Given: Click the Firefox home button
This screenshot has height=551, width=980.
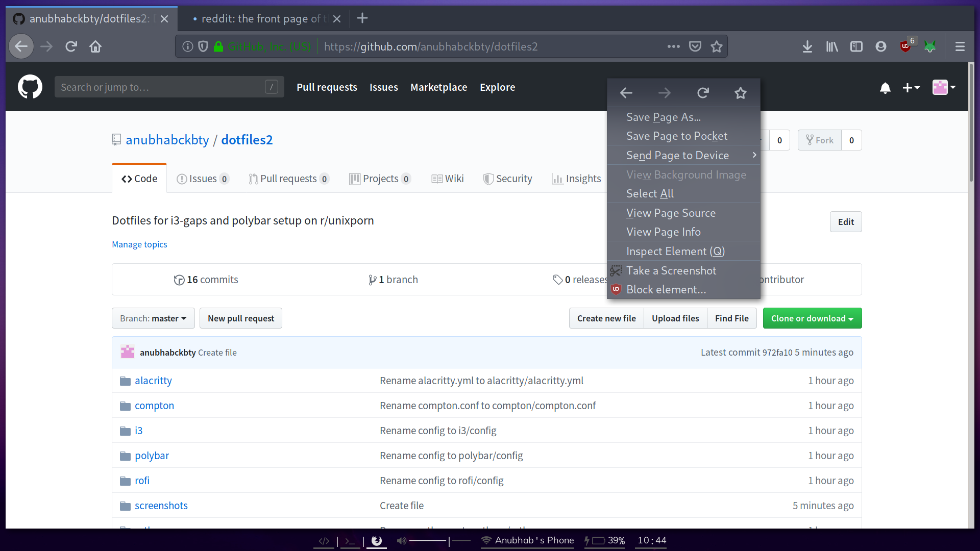Looking at the screenshot, I should click(95, 46).
